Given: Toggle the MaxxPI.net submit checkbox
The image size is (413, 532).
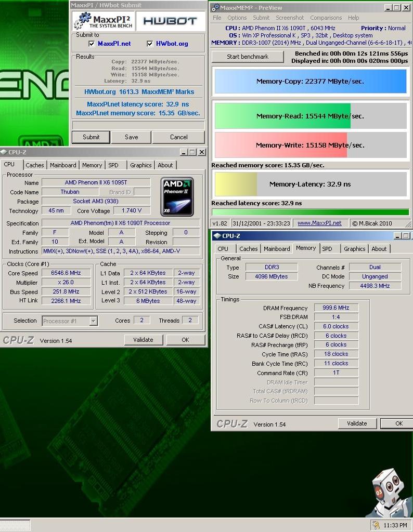Looking at the screenshot, I should [x=92, y=44].
